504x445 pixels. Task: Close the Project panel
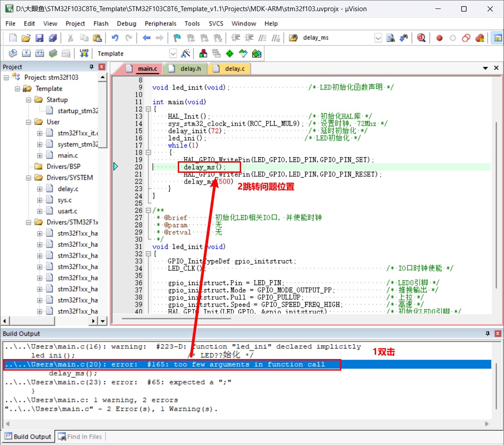[102, 67]
